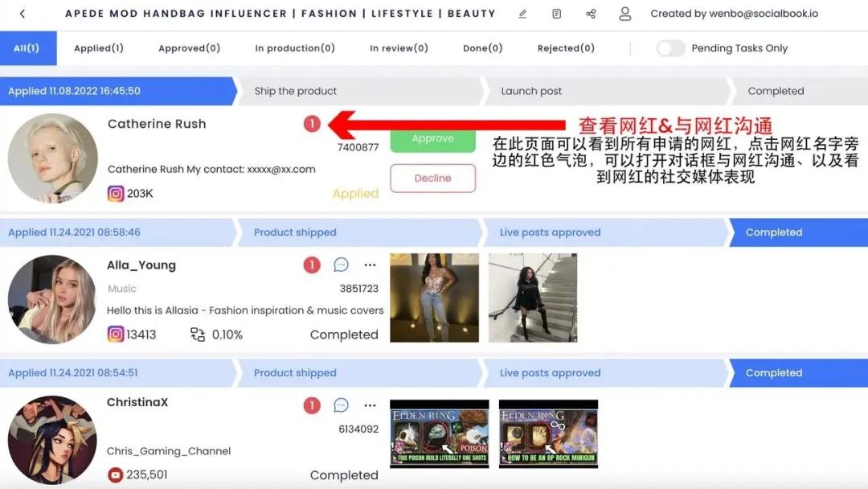The height and width of the screenshot is (489, 868).
Task: Click YouTube icon on ChristinaX's profile
Action: pos(116,475)
